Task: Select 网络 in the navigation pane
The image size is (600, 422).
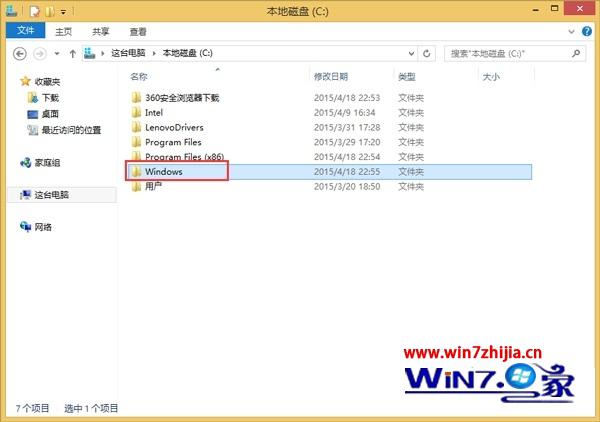Action: pos(43,227)
